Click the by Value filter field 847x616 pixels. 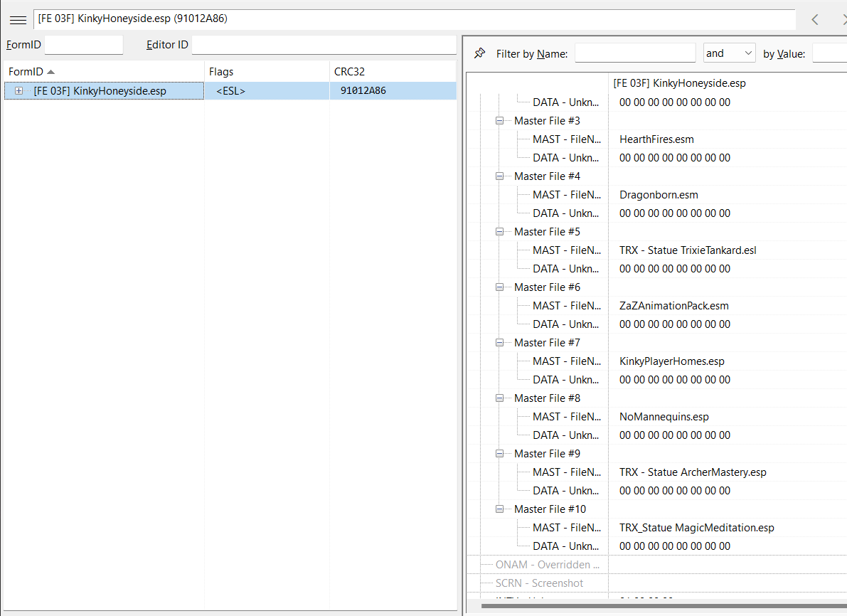point(829,53)
